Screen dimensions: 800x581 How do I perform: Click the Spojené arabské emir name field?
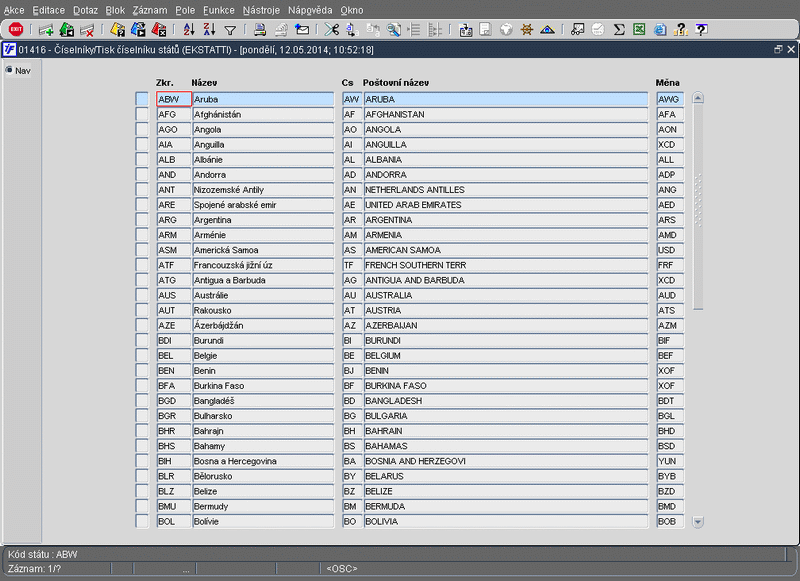(263, 205)
